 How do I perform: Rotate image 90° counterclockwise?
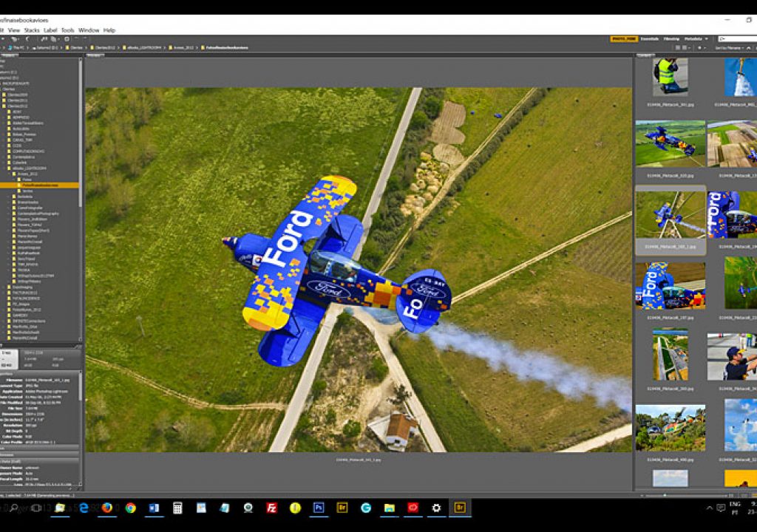point(77,39)
